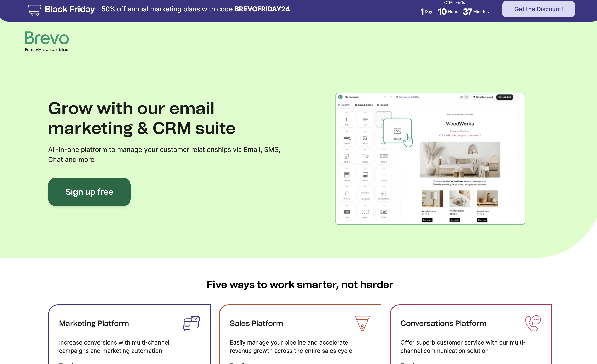
Task: Click Send test email in editor preview
Action: click(x=482, y=97)
